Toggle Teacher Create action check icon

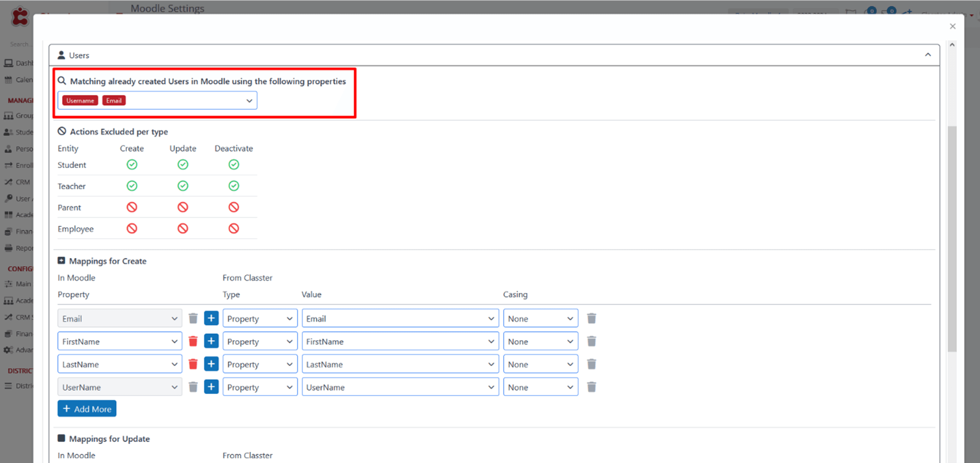(132, 186)
